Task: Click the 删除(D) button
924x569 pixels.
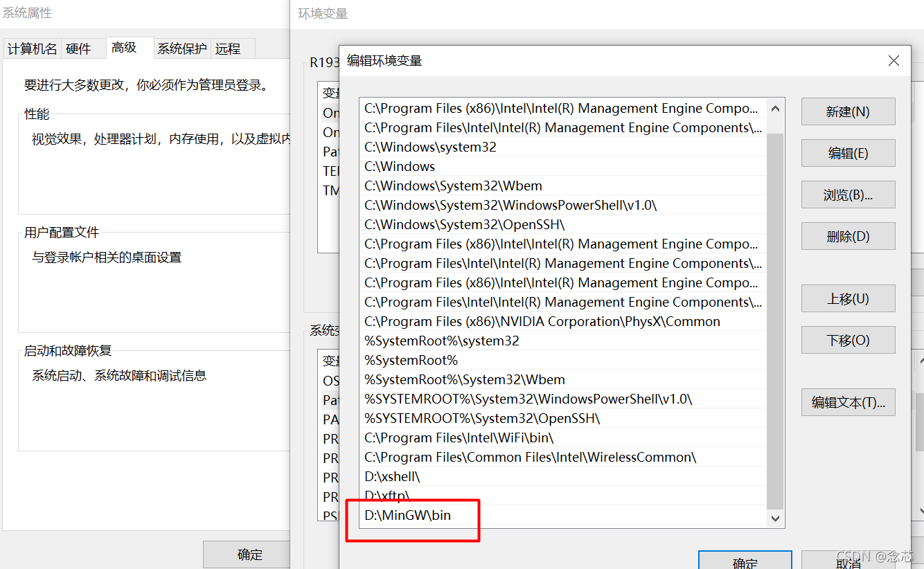Action: 848,236
